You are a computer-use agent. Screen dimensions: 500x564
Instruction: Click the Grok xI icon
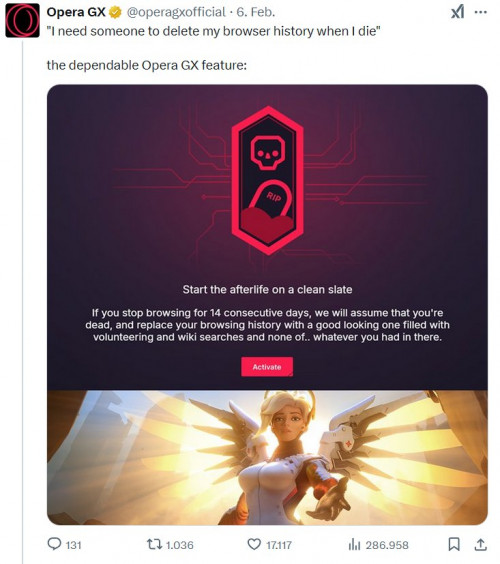[458, 12]
